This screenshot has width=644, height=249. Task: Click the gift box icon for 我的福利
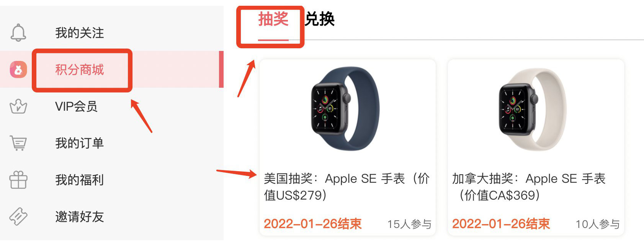pyautogui.click(x=18, y=180)
